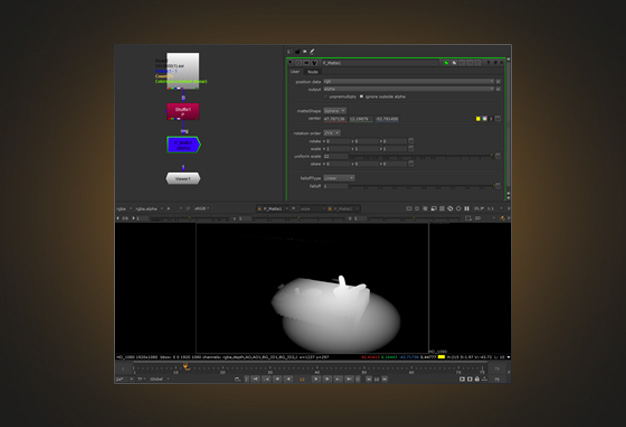Open the rotation order dropdown
Screen dimensions: 626x427
pyautogui.click(x=334, y=132)
